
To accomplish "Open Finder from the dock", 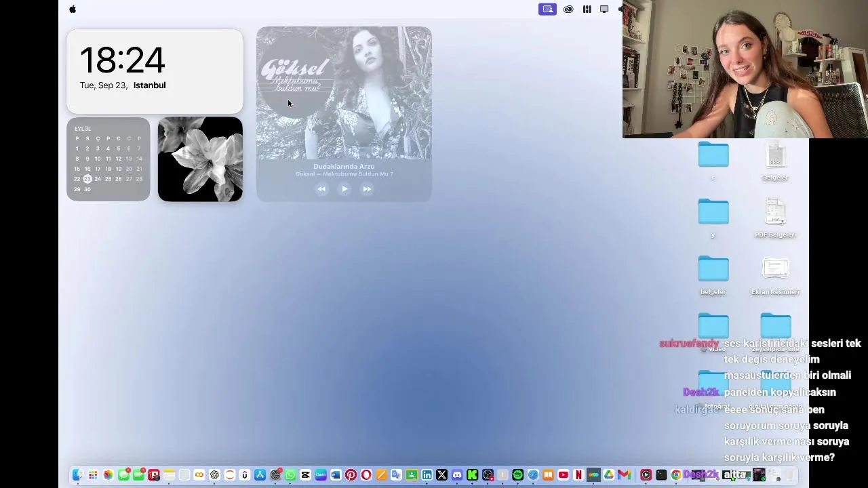I will pos(78,475).
